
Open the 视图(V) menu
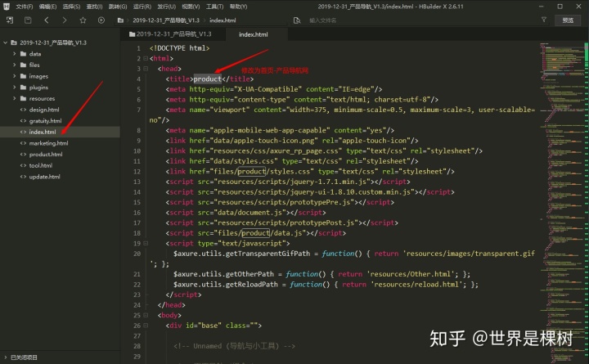point(191,7)
